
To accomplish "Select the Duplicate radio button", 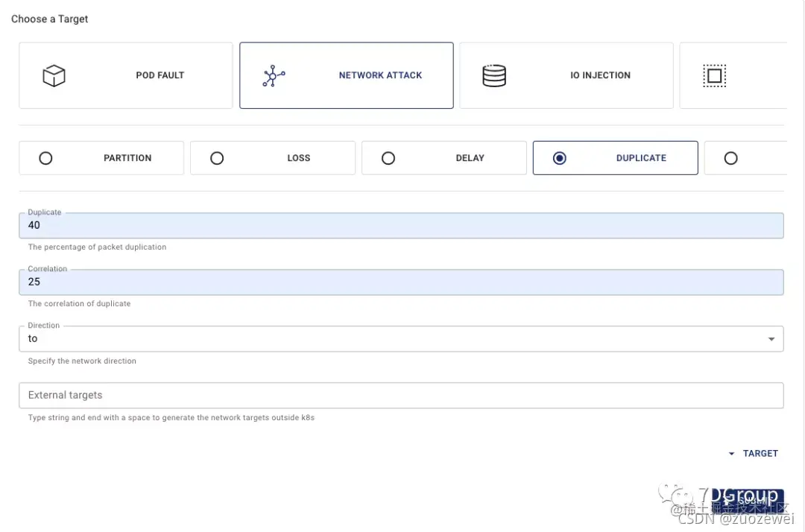I will point(560,158).
